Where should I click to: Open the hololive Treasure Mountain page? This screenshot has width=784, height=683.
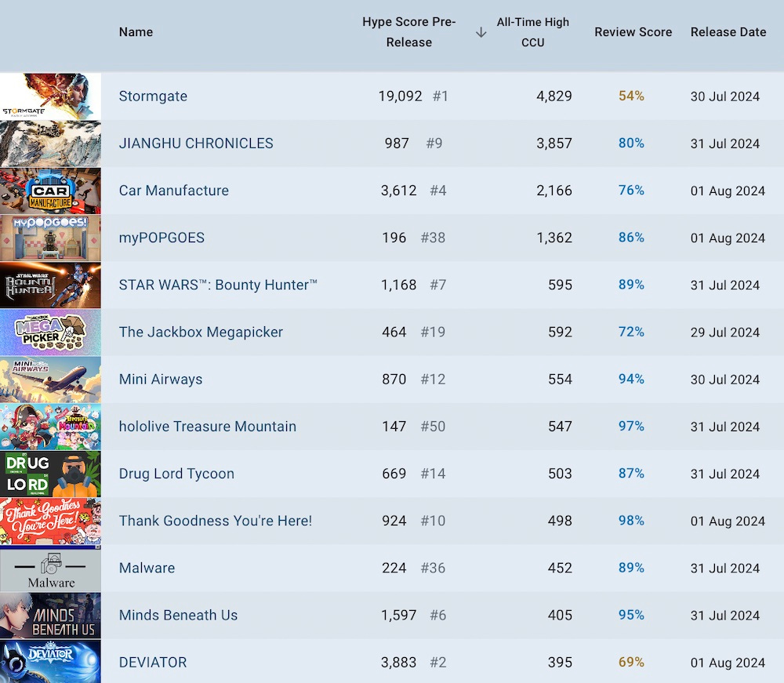207,426
